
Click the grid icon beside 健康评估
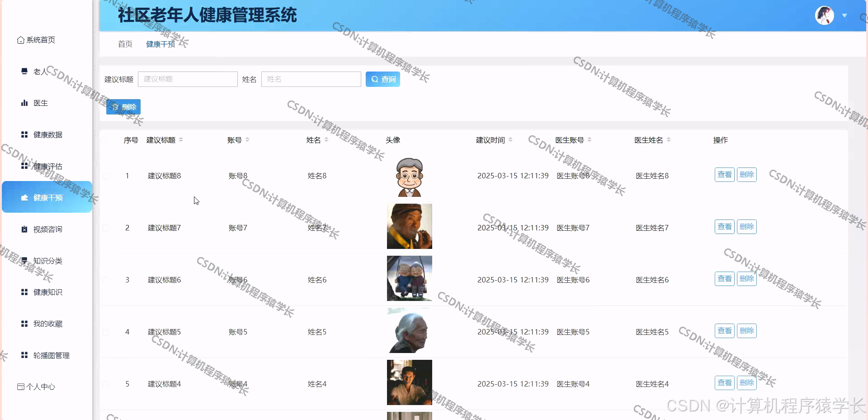point(24,166)
